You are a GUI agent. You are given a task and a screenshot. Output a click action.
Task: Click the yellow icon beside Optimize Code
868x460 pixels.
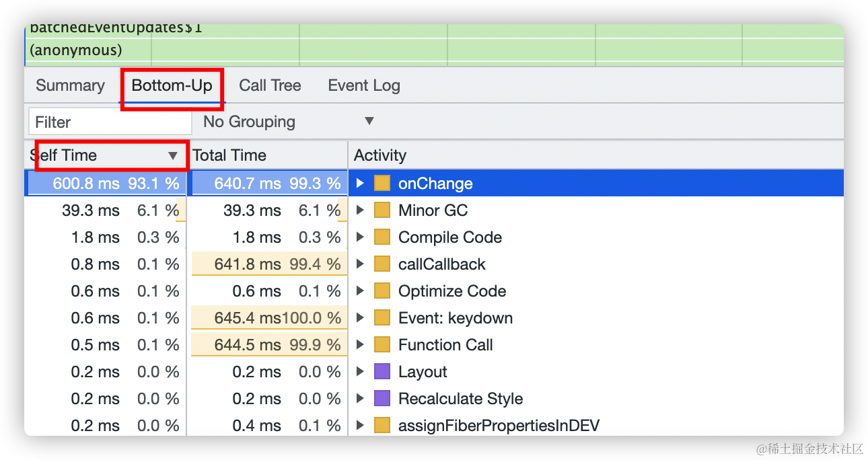(382, 291)
